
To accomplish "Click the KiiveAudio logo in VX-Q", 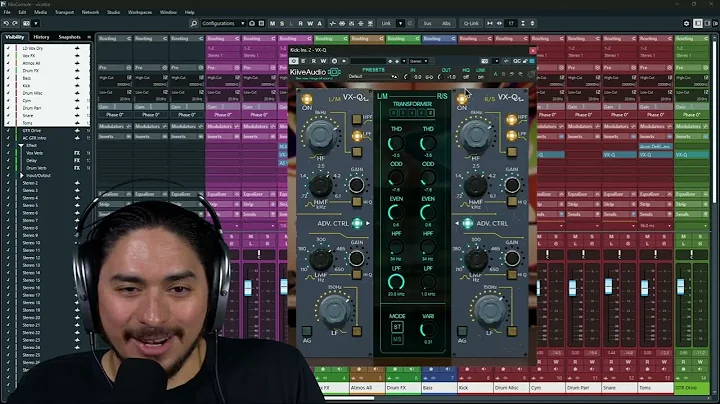I will point(315,72).
